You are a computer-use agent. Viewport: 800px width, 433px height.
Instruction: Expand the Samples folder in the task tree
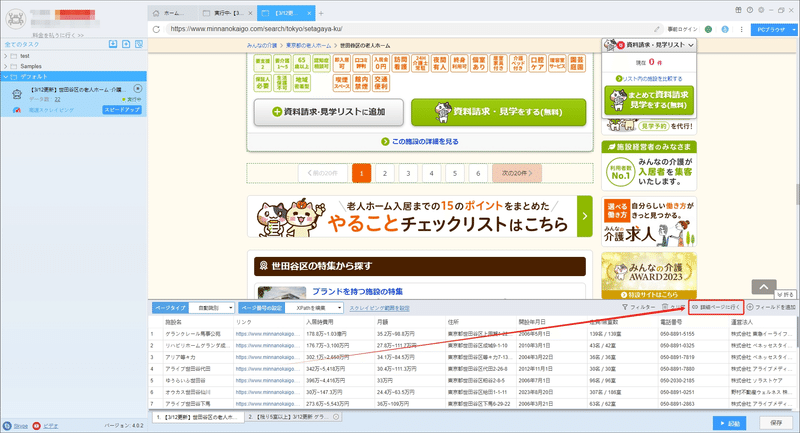click(x=6, y=66)
